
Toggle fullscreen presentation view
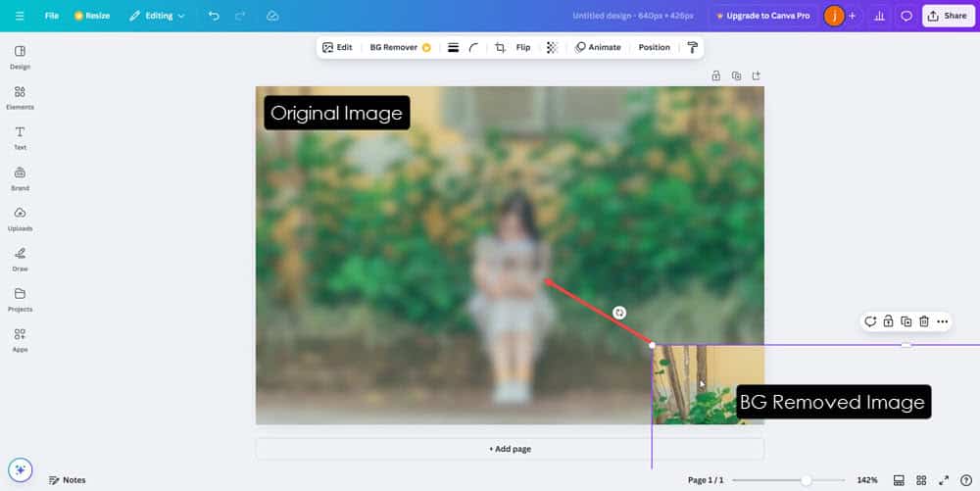(943, 480)
